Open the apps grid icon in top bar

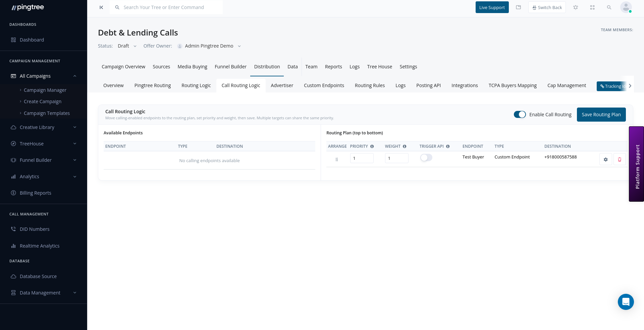(592, 7)
